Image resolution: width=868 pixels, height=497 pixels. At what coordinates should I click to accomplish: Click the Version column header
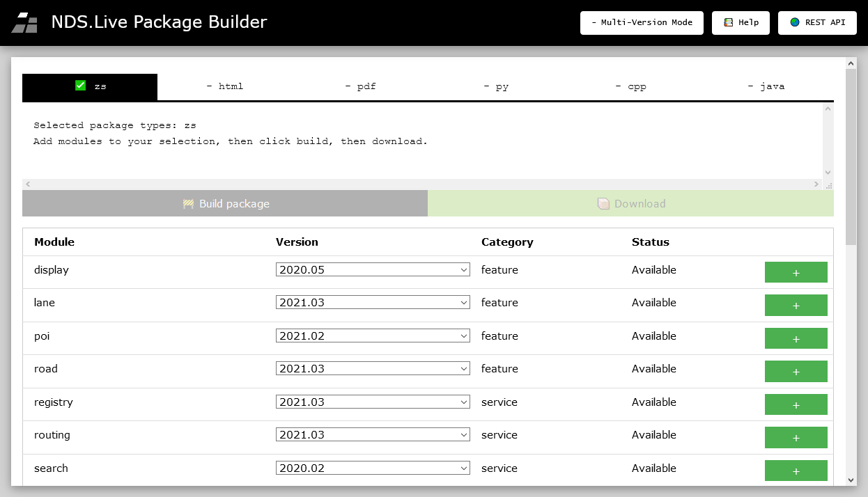[x=297, y=242]
